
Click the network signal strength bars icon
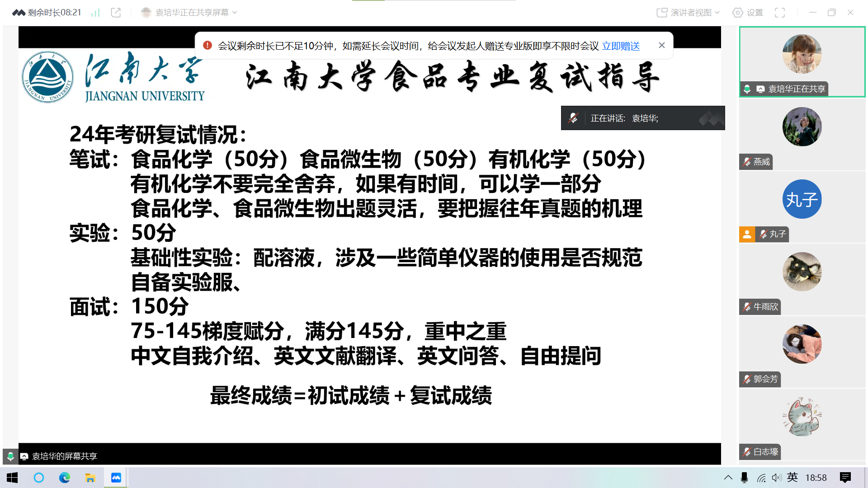point(95,13)
